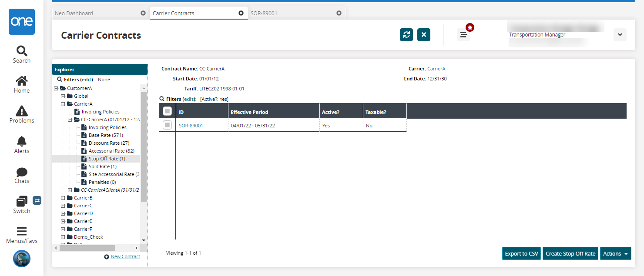The image size is (644, 276).
Task: Open the CarrierA carrier link
Action: [x=436, y=69]
